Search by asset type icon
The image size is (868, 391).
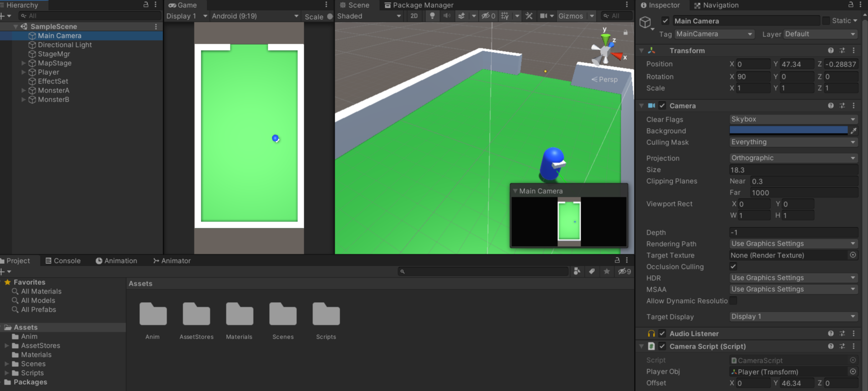tap(577, 272)
